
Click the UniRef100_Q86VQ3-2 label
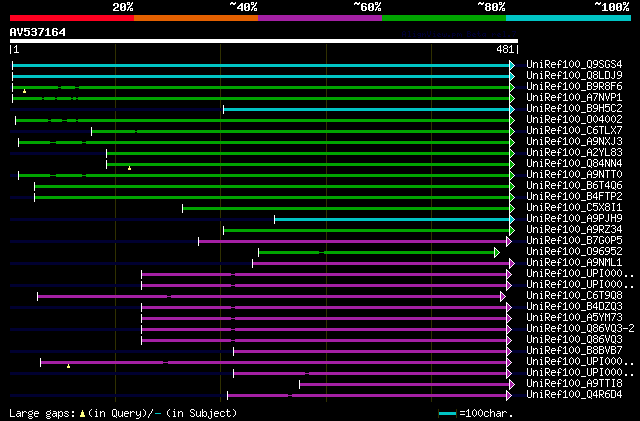coord(580,329)
